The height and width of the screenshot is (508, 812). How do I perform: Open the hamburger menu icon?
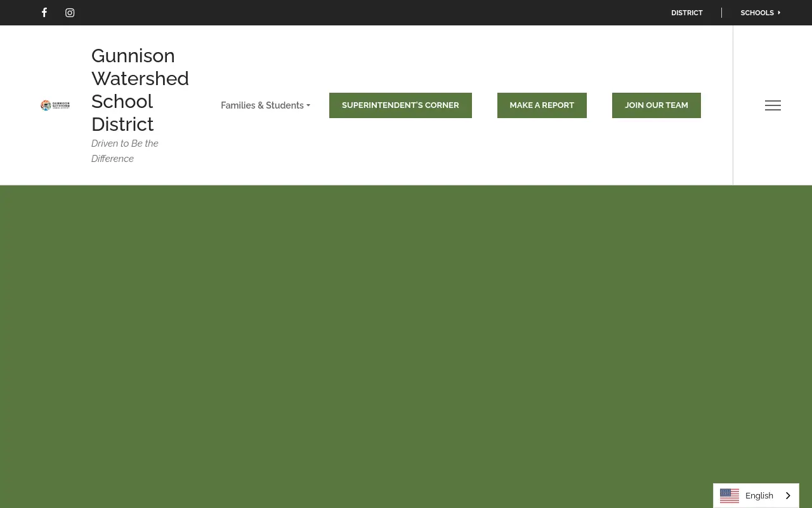pyautogui.click(x=773, y=105)
